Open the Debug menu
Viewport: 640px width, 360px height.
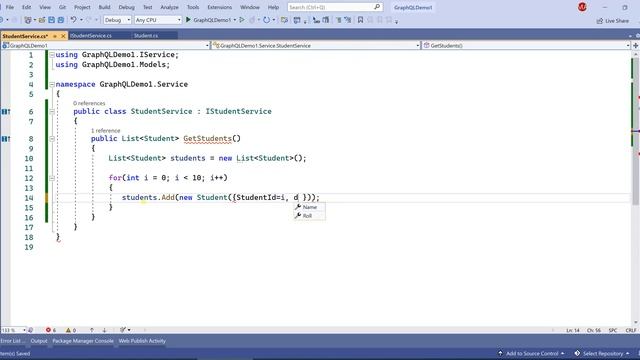[x=127, y=7]
